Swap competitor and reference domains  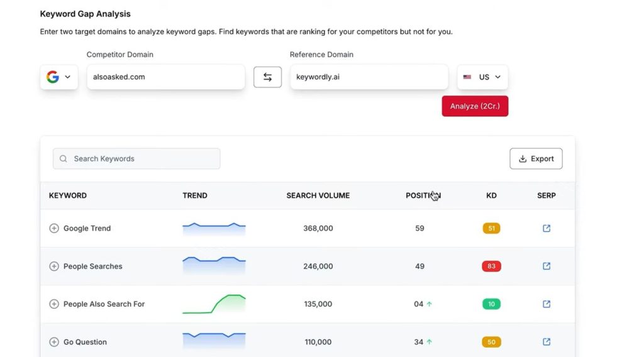click(267, 77)
